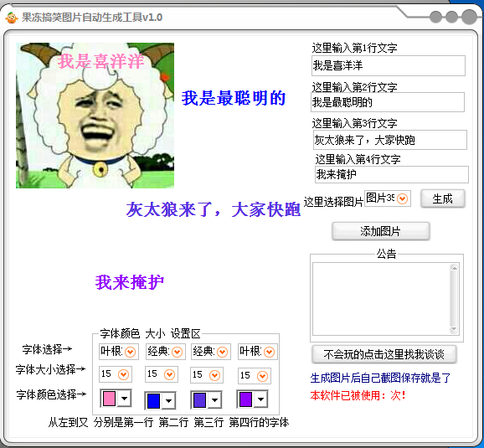
Task: Click the first gray circle window button
Action: (x=435, y=17)
